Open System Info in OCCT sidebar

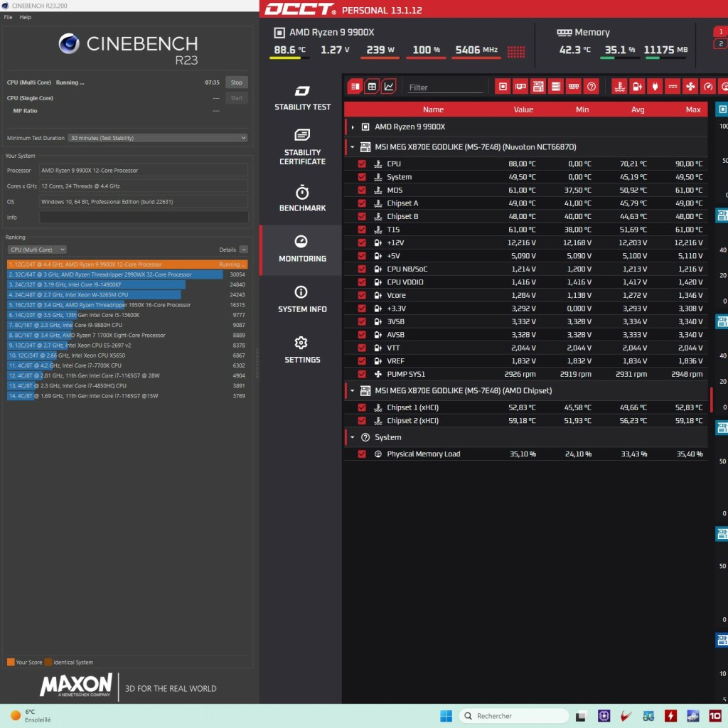point(302,299)
